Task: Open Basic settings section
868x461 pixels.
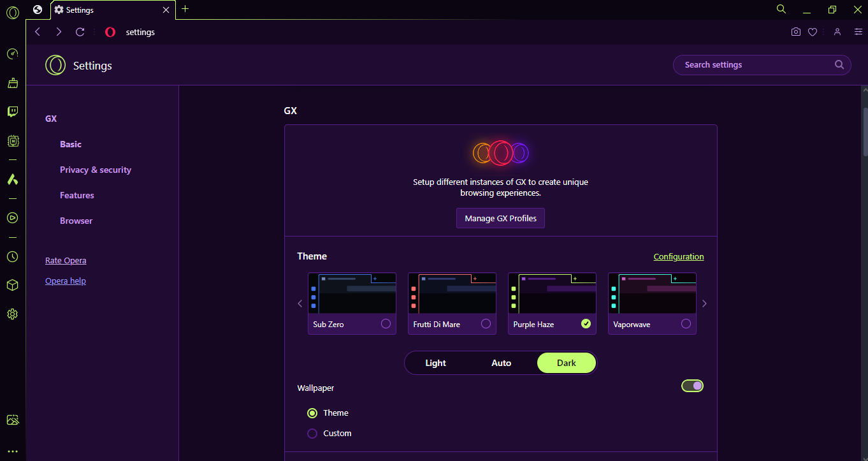Action: pyautogui.click(x=71, y=144)
